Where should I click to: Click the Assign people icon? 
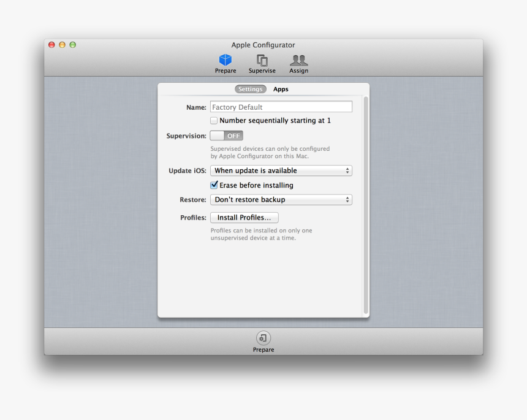pyautogui.click(x=298, y=61)
